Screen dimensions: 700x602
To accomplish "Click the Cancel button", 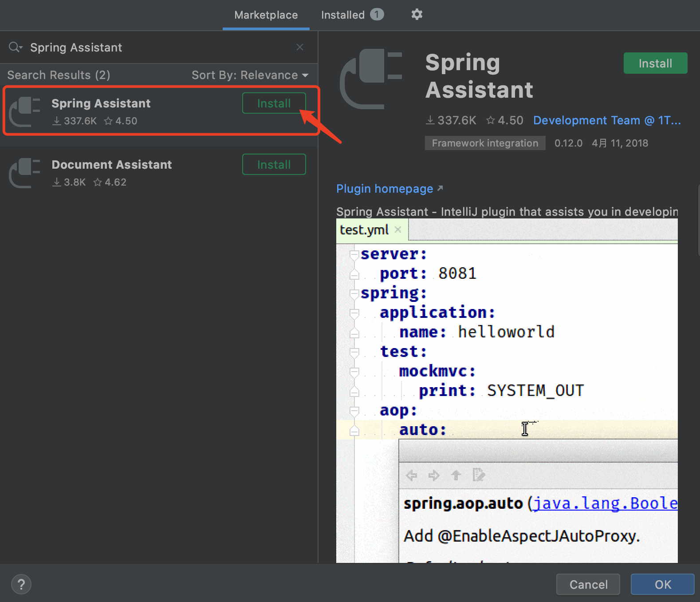I will [x=588, y=584].
